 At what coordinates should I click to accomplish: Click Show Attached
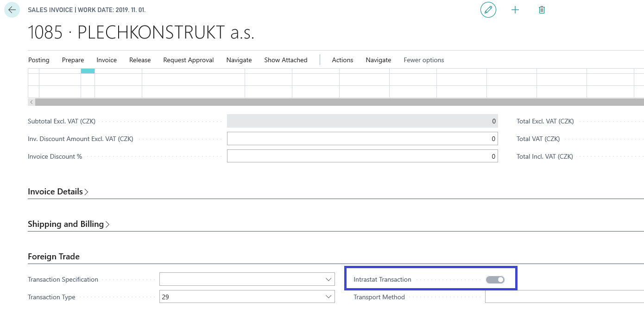coord(286,60)
